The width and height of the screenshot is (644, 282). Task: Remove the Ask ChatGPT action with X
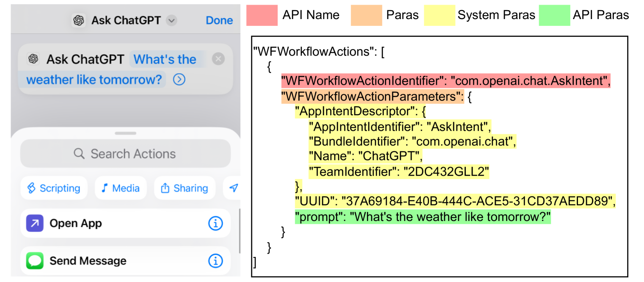pyautogui.click(x=218, y=59)
